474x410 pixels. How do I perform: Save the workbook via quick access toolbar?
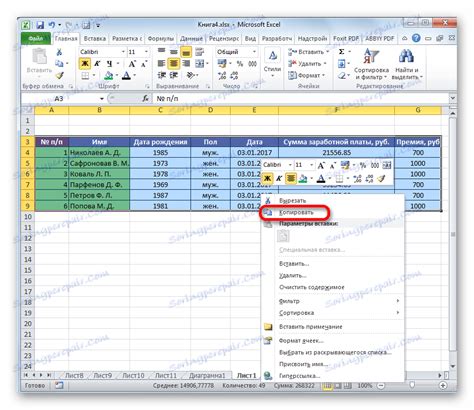pyautogui.click(x=40, y=25)
